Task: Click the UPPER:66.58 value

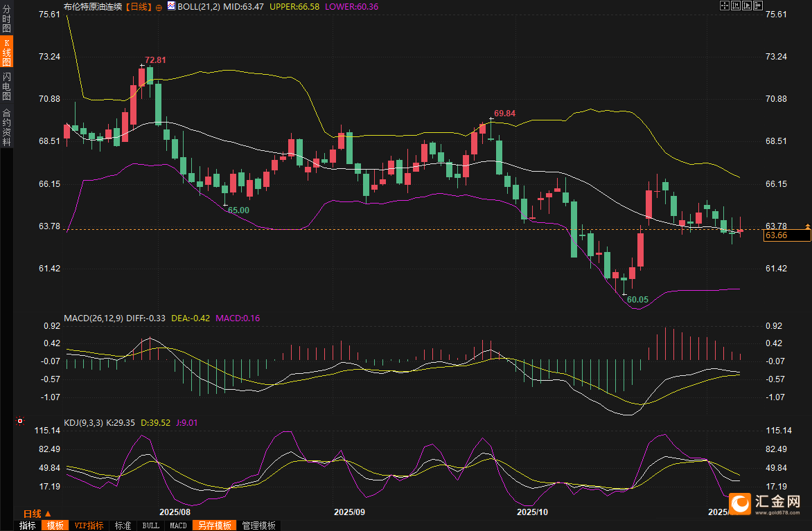Action: 294,7
